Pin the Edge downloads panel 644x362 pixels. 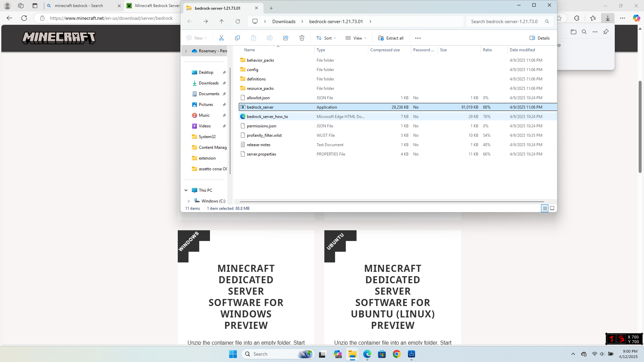(606, 32)
